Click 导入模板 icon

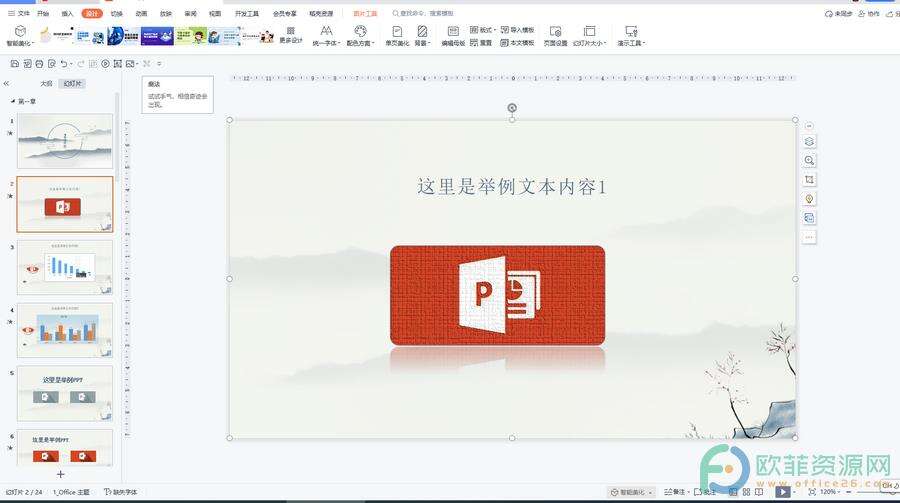(505, 29)
